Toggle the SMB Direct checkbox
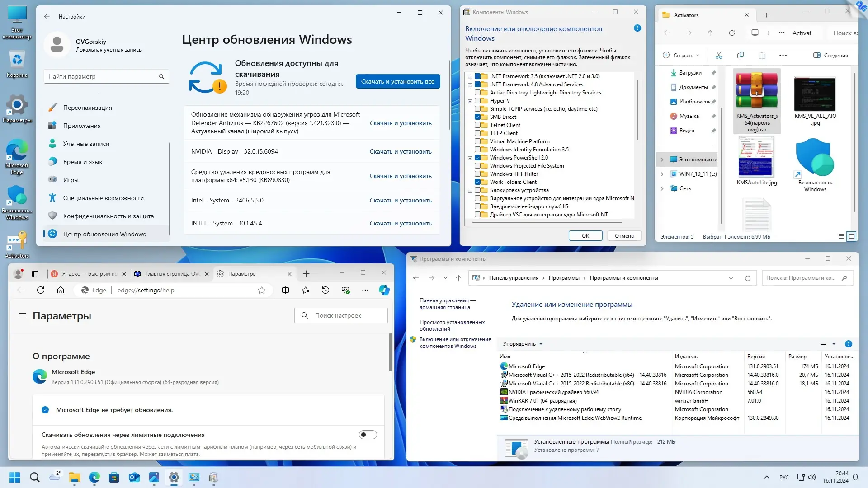 (478, 117)
